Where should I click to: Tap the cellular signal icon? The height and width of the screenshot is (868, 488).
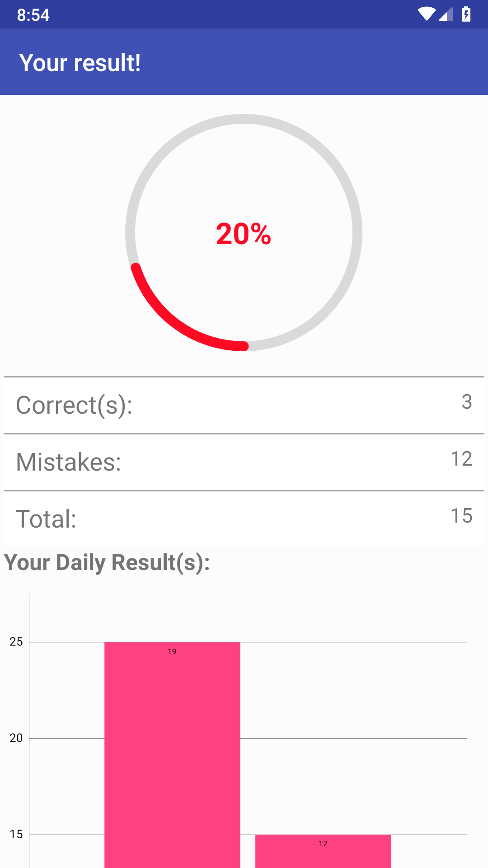point(446,14)
